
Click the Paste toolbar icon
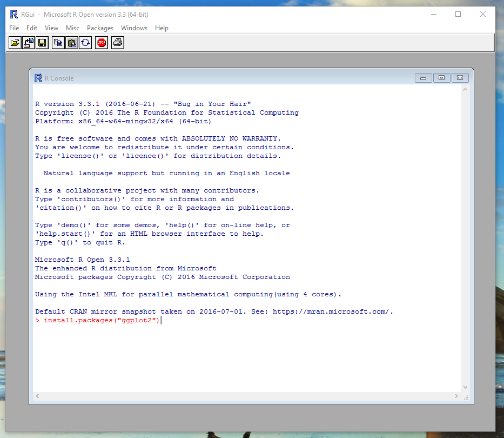click(x=72, y=43)
